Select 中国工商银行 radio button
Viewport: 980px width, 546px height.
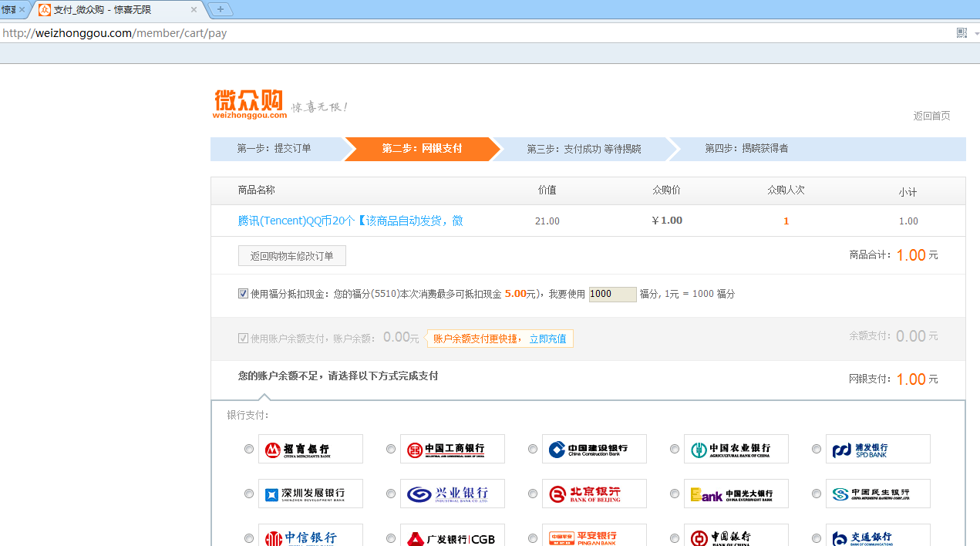coord(391,449)
